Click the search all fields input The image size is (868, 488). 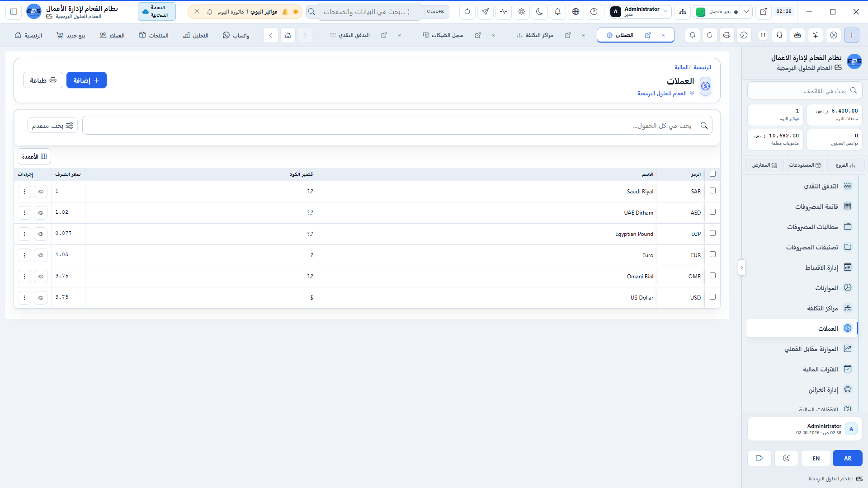[x=397, y=125]
